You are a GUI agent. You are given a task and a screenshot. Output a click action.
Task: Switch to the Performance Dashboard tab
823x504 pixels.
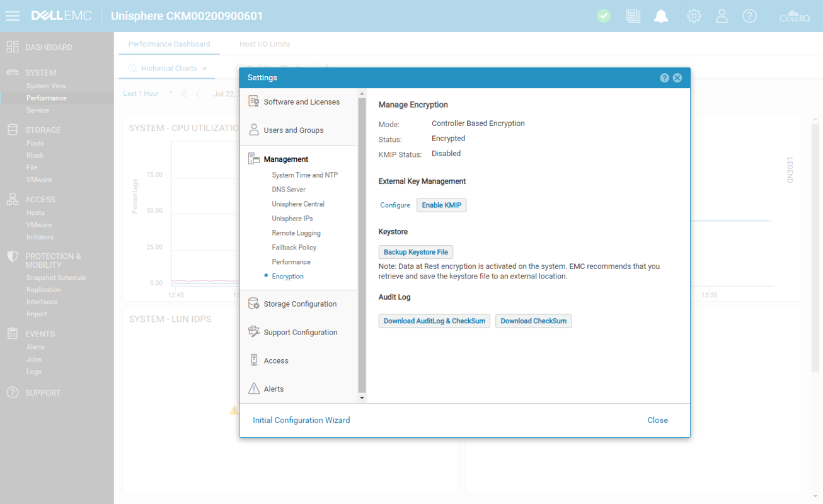coord(169,44)
